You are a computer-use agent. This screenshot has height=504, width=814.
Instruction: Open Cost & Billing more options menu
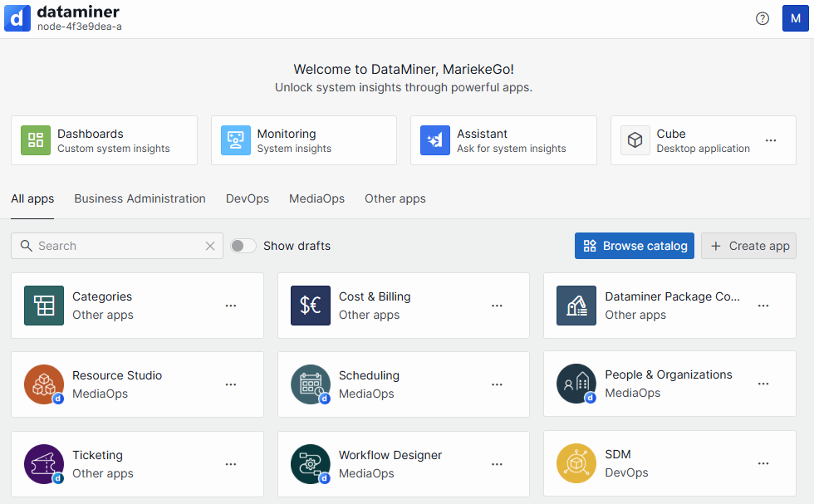tap(497, 306)
